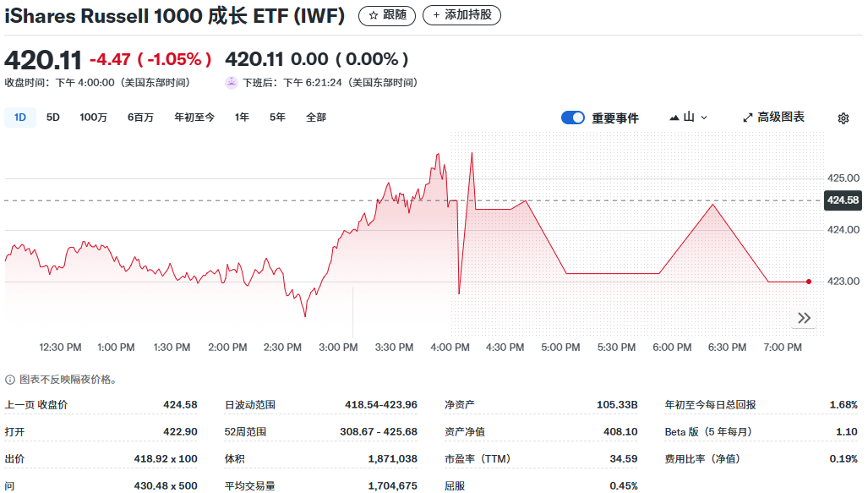868x493 pixels.
Task: Click the 12:30 PM axis label
Action: (x=60, y=348)
